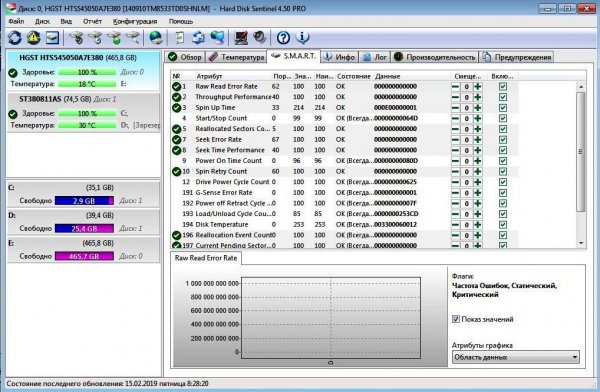Open the Область данных graph attribute dropdown

tap(515, 357)
